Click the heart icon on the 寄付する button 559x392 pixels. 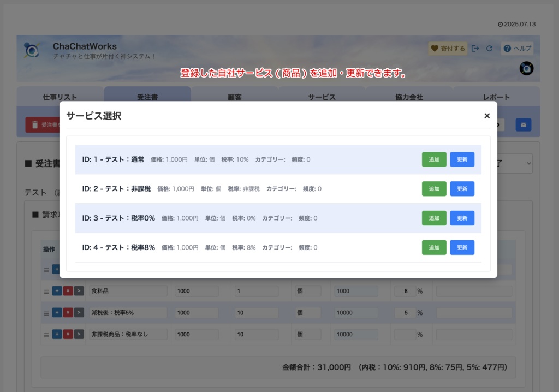pyautogui.click(x=435, y=48)
